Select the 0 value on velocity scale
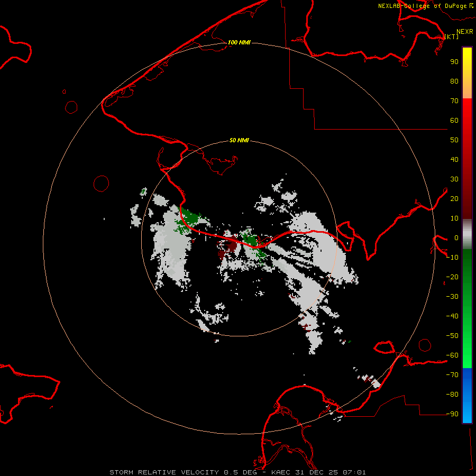This screenshot has width=476, height=476. tap(456, 238)
